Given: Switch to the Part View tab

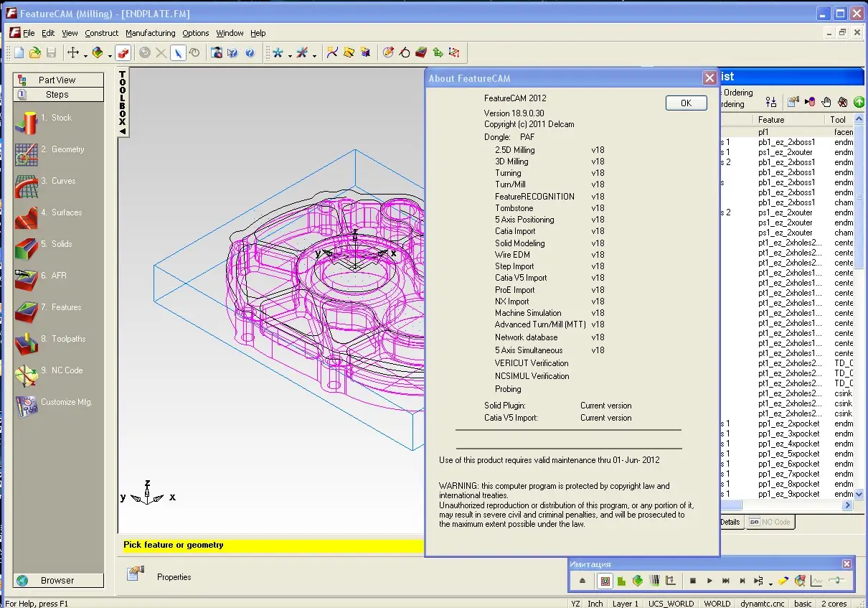Looking at the screenshot, I should click(x=58, y=80).
